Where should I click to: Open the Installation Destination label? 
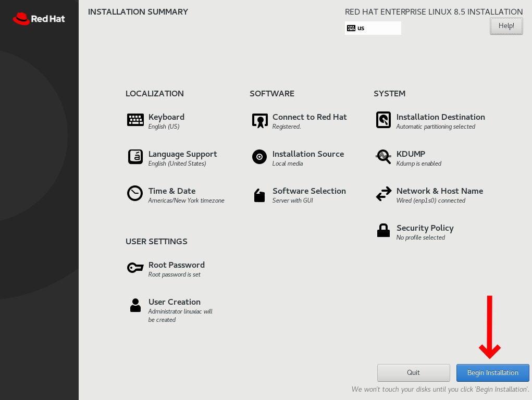pyautogui.click(x=440, y=117)
